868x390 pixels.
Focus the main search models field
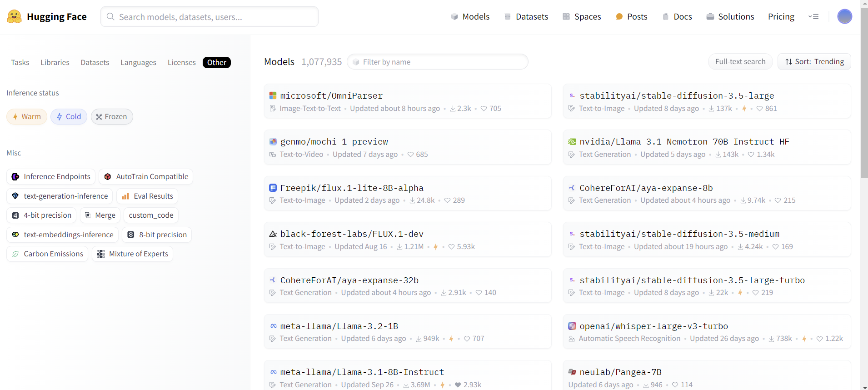coord(210,17)
